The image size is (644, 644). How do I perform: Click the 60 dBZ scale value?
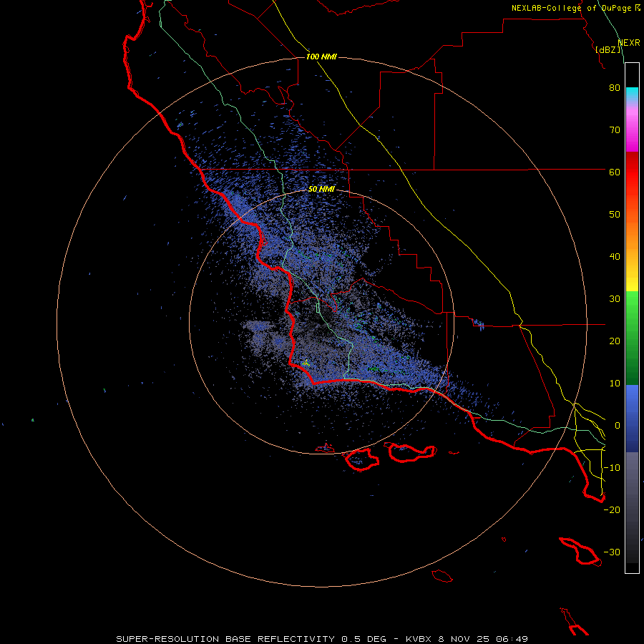pyautogui.click(x=615, y=172)
